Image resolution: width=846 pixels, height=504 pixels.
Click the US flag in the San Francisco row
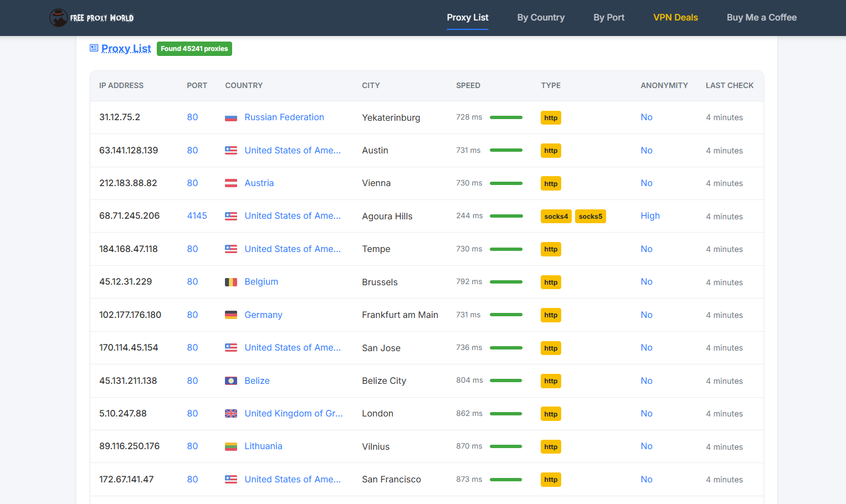point(231,479)
